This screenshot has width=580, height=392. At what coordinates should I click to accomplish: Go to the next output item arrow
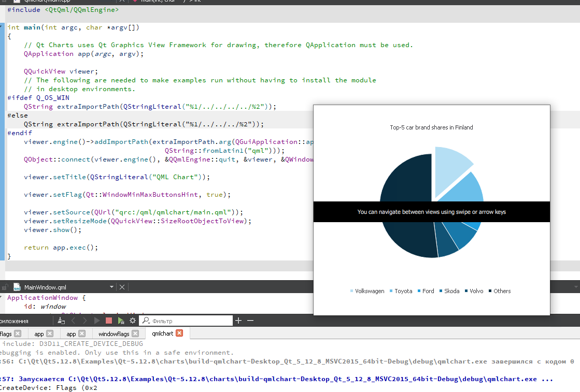(84, 321)
